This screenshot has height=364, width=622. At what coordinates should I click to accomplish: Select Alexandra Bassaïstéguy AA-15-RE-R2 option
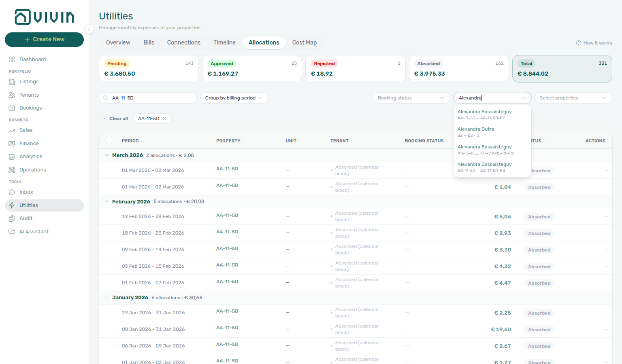pyautogui.click(x=492, y=150)
